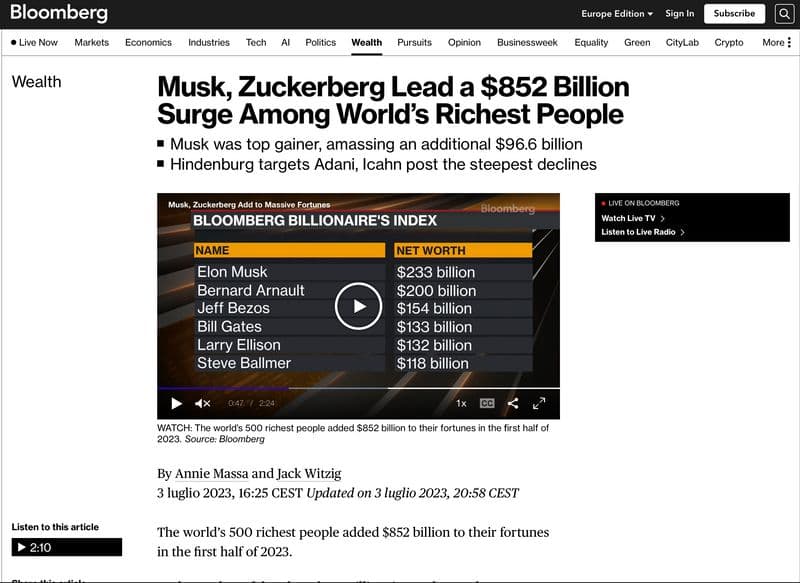Image resolution: width=800 pixels, height=583 pixels.
Task: Seek along the video progress bar
Action: pyautogui.click(x=358, y=388)
